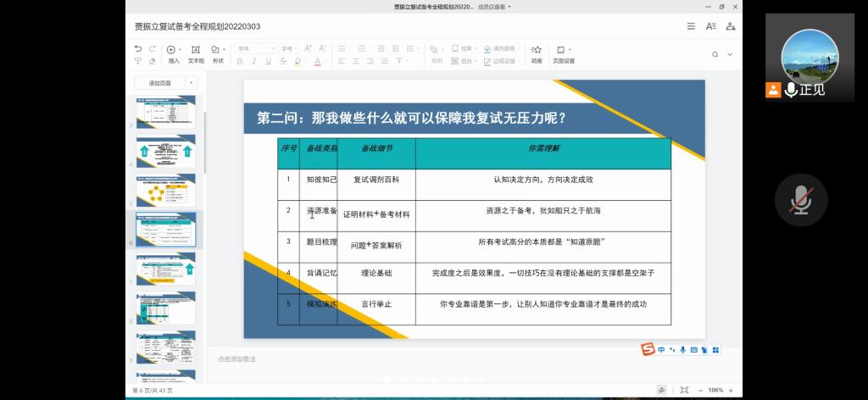The height and width of the screenshot is (400, 868).
Task: Open the 形状 shapes menu
Action: point(218,54)
